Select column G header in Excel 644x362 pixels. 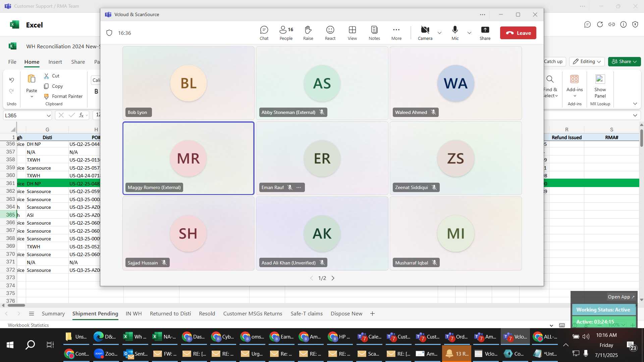tap(47, 129)
